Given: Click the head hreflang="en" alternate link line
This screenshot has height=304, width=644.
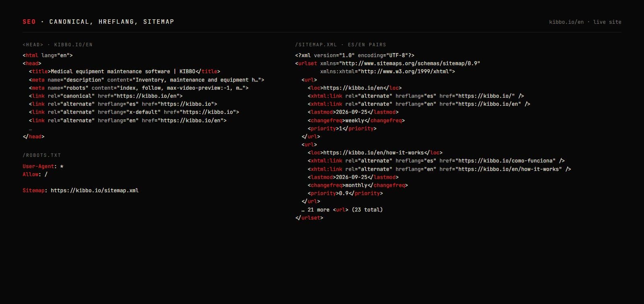Looking at the screenshot, I should click(128, 121).
